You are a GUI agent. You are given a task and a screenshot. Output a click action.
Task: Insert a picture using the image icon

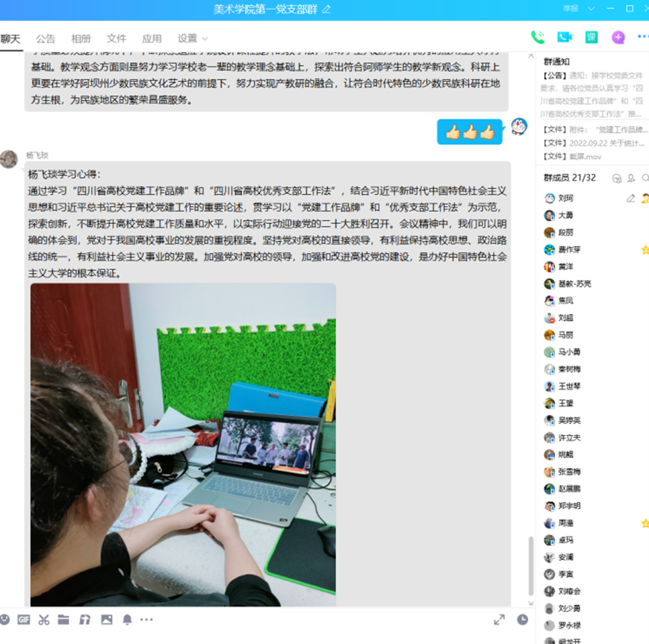click(107, 620)
